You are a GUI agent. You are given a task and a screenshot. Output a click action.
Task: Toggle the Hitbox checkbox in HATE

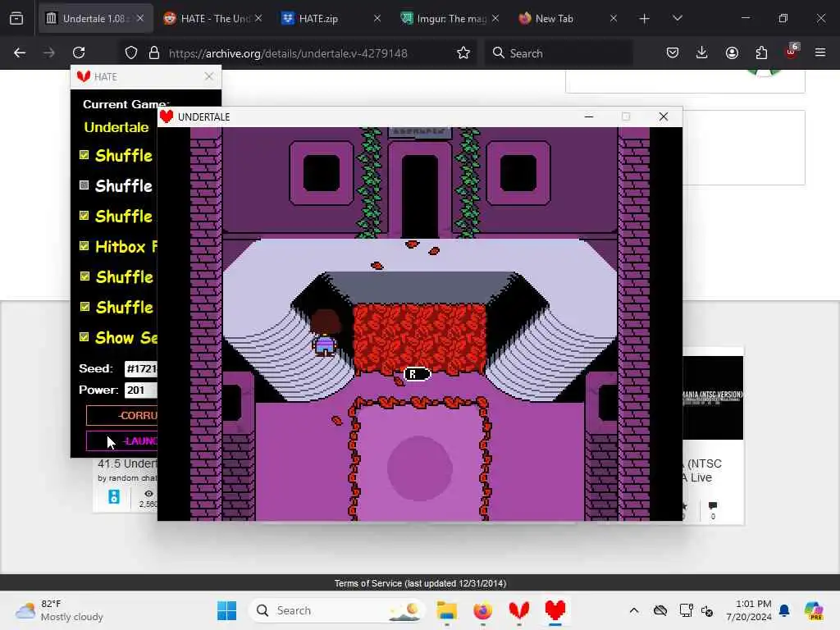pos(84,245)
